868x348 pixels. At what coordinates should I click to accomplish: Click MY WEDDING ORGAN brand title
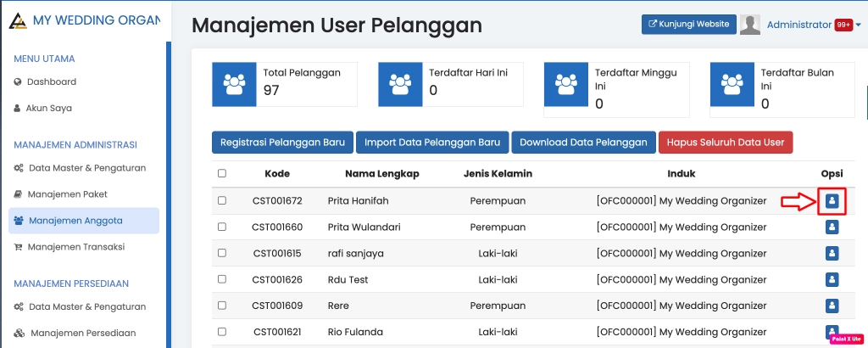(x=97, y=20)
